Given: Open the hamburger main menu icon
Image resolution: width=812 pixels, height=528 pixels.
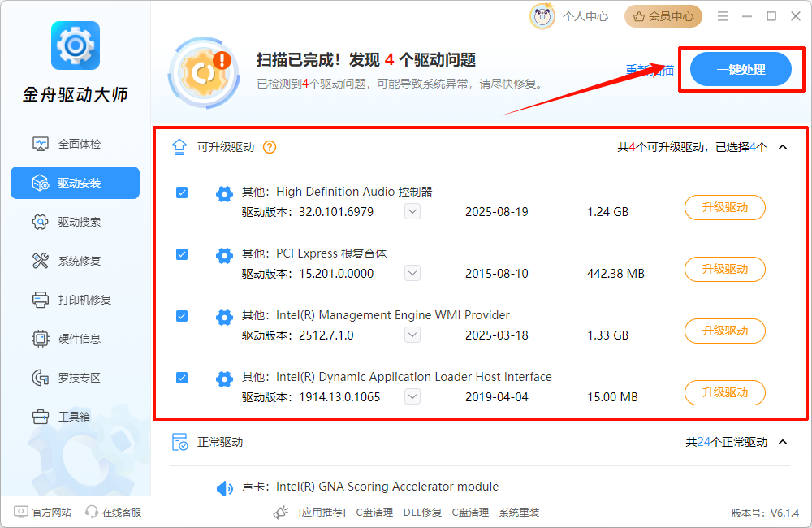Looking at the screenshot, I should [x=723, y=16].
